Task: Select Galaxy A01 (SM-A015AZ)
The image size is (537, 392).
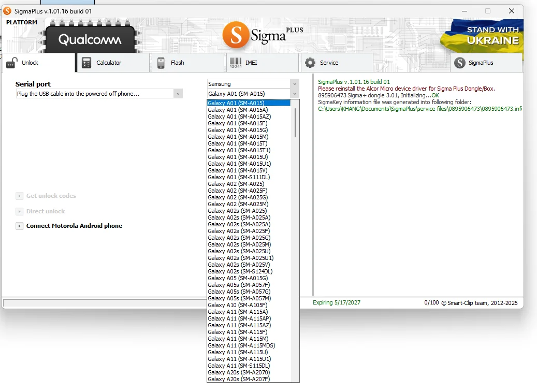Action: click(249, 117)
